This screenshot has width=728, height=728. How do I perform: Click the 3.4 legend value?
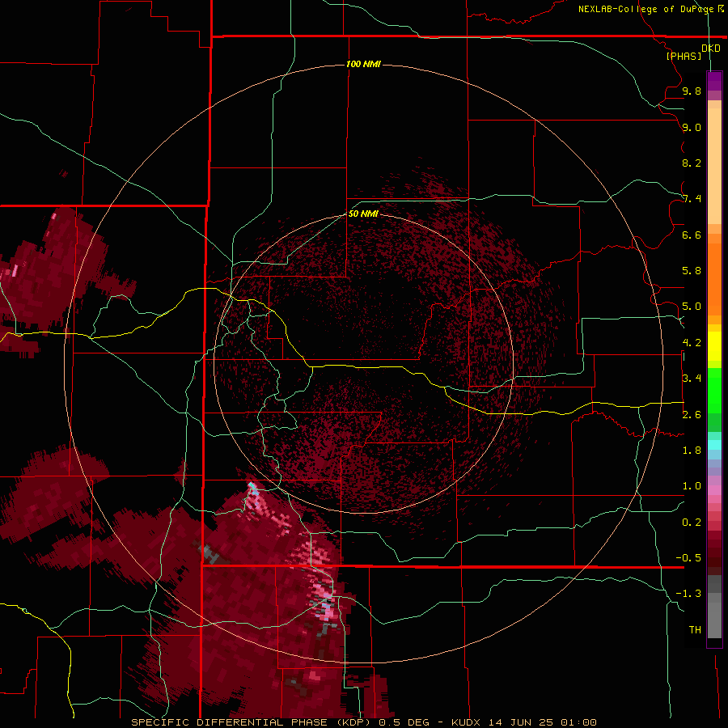[692, 379]
